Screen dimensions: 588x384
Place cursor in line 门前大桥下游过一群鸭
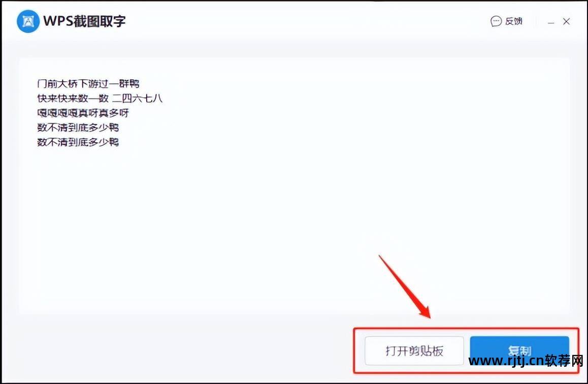(88, 84)
